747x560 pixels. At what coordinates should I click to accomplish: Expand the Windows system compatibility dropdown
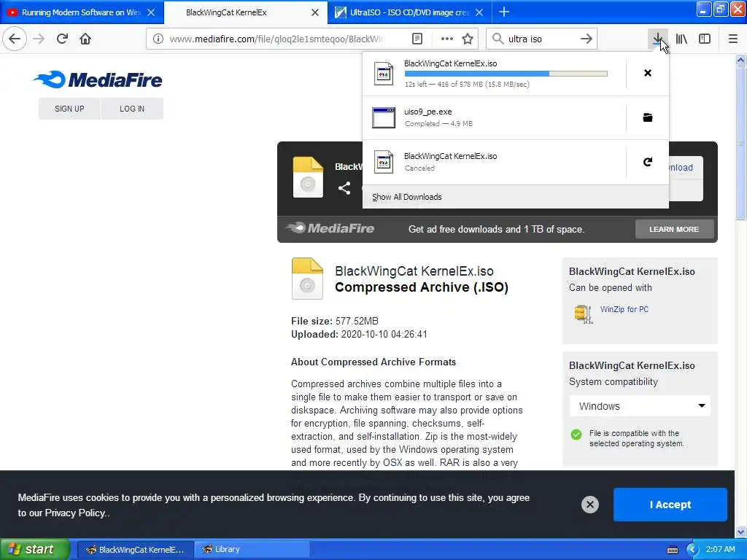tap(640, 406)
